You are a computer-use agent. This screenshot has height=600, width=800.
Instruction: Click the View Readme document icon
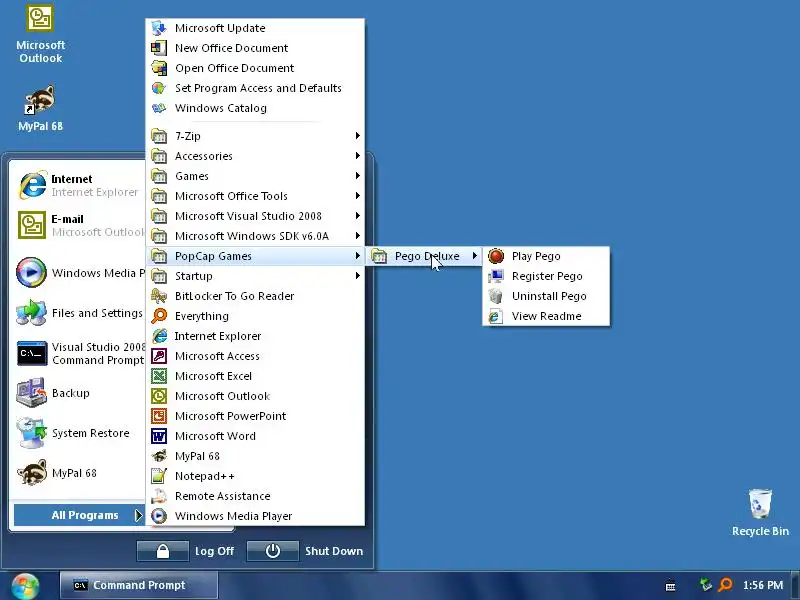(495, 316)
